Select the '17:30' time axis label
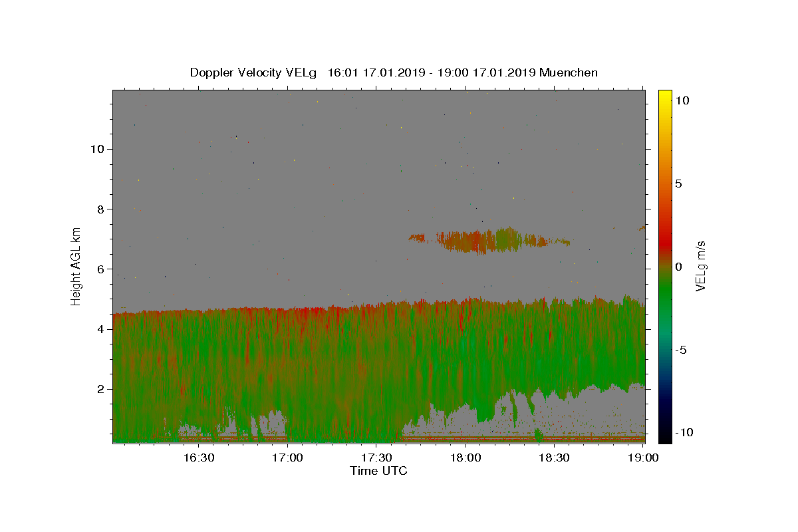Viewport: 798px width, 532px height. (376, 458)
